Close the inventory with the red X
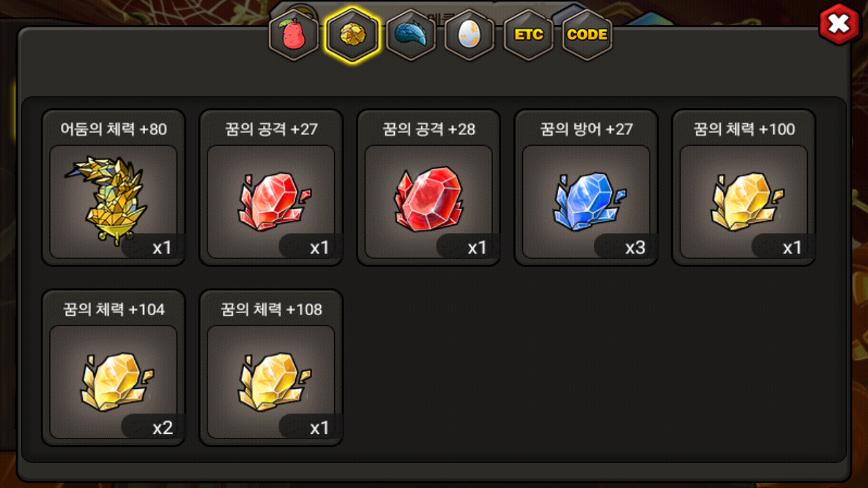The height and width of the screenshot is (488, 868). (840, 24)
